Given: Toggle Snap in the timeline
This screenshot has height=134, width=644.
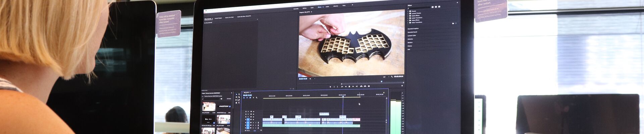Looking at the screenshot, I should coord(247,97).
